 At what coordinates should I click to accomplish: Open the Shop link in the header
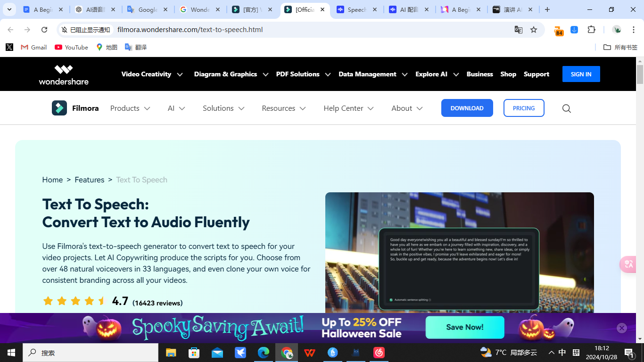tap(508, 74)
